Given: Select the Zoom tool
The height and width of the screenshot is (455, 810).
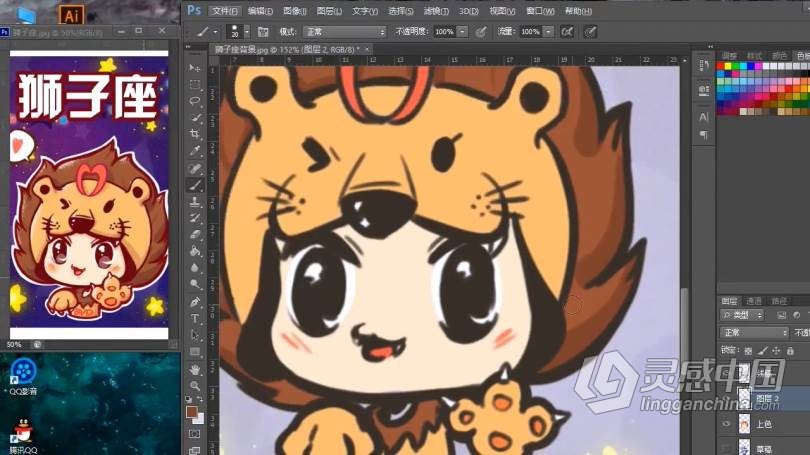Looking at the screenshot, I should tap(195, 386).
